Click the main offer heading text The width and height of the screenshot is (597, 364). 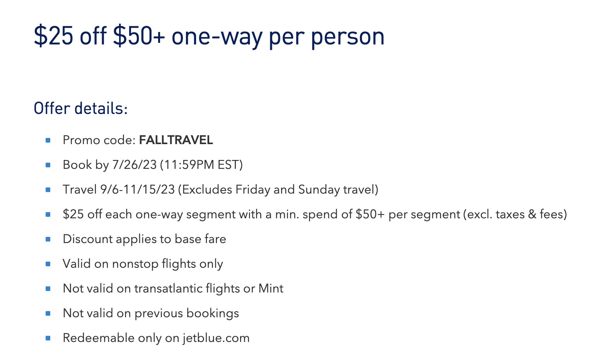[x=209, y=37]
